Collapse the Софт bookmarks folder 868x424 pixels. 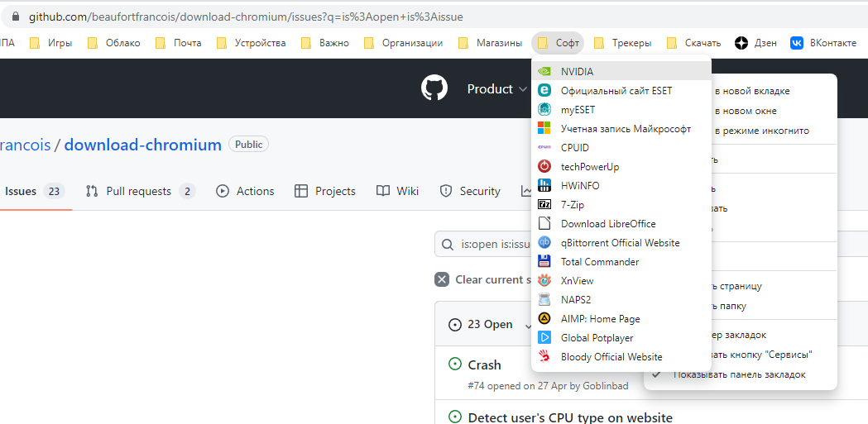(x=558, y=43)
